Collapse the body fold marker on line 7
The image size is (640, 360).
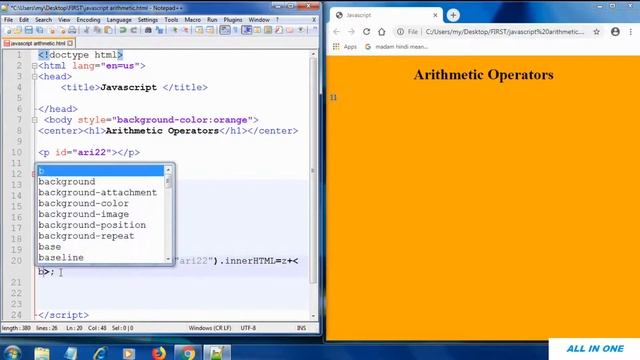35,120
